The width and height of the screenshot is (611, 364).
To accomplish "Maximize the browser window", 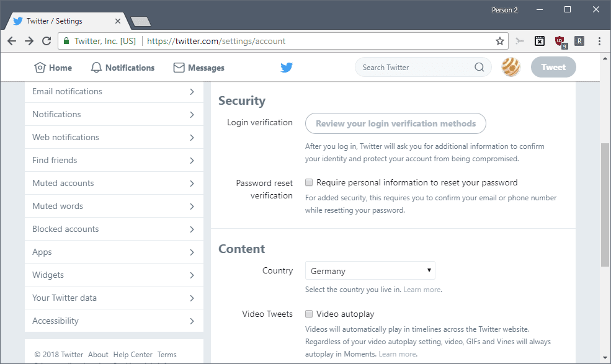I will (568, 10).
